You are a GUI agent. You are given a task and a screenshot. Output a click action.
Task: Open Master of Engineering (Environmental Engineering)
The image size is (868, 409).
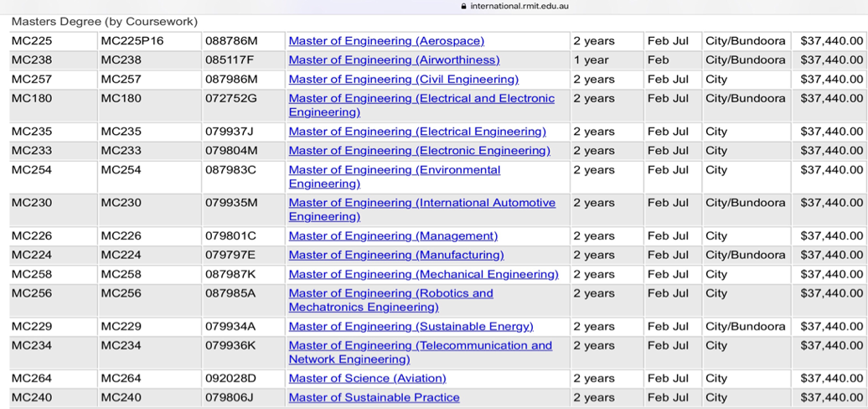tap(394, 170)
